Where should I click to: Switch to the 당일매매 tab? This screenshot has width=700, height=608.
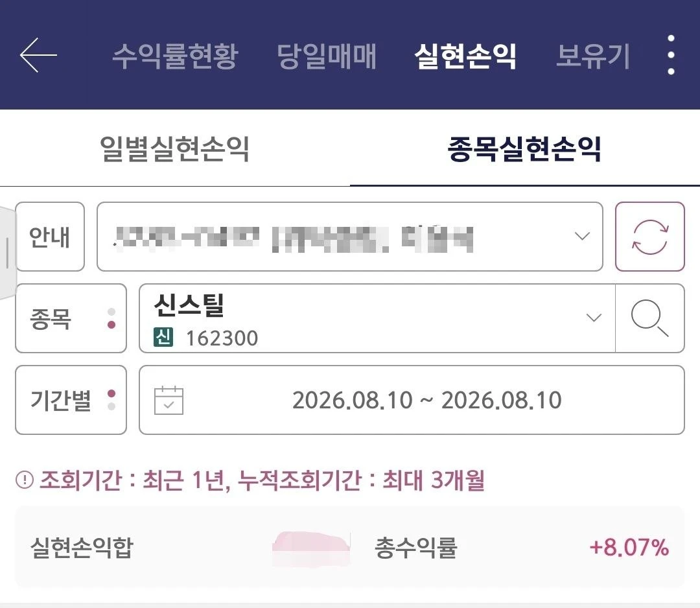pyautogui.click(x=326, y=56)
